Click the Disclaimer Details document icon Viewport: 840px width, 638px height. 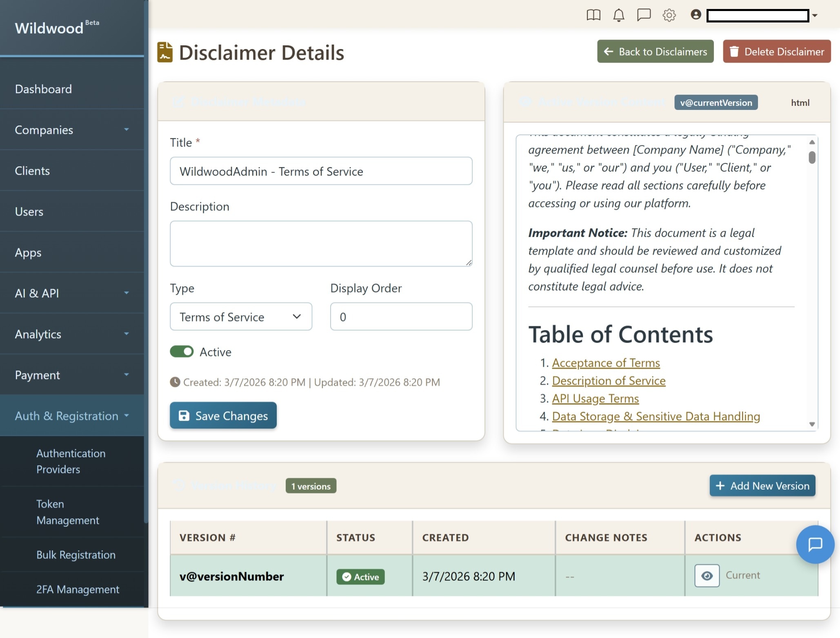(164, 52)
